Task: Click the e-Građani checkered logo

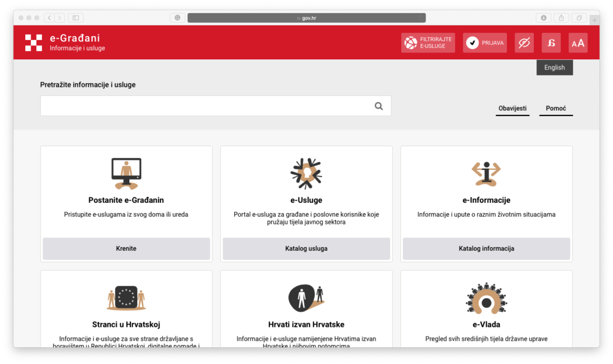Action: click(x=34, y=43)
